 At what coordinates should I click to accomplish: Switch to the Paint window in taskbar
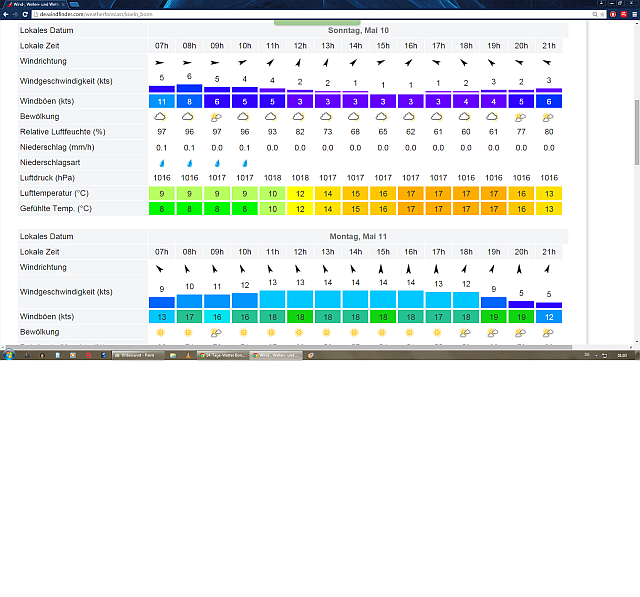tap(142, 355)
